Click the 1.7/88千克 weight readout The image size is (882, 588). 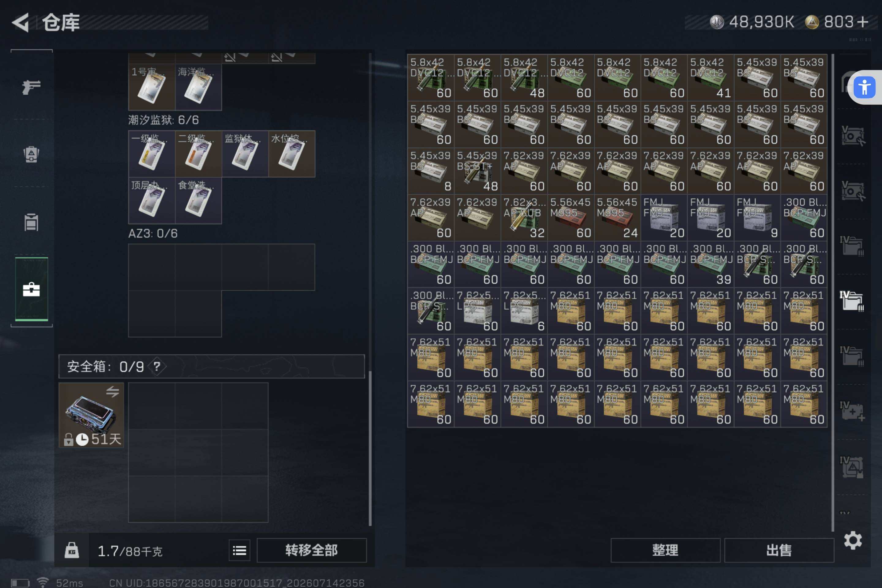click(130, 551)
